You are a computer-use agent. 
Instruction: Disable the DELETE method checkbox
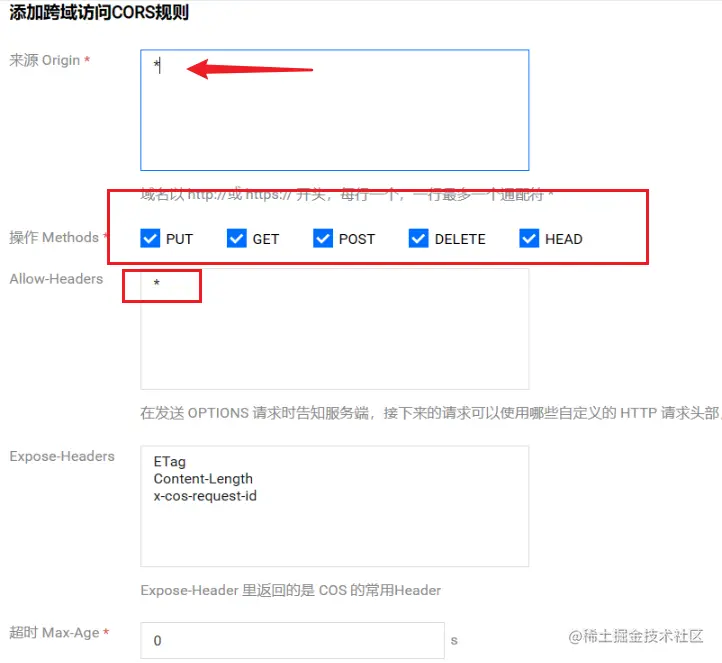[x=419, y=238]
